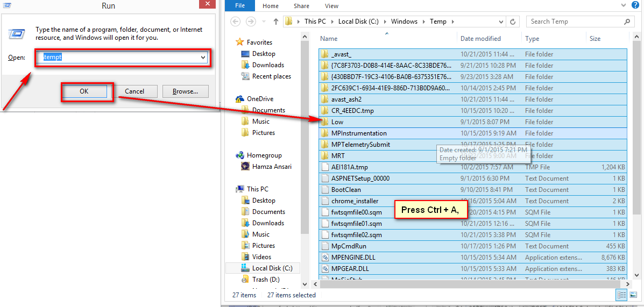The width and height of the screenshot is (644, 307).
Task: Click Browse... in the Run dialog
Action: [x=185, y=91]
